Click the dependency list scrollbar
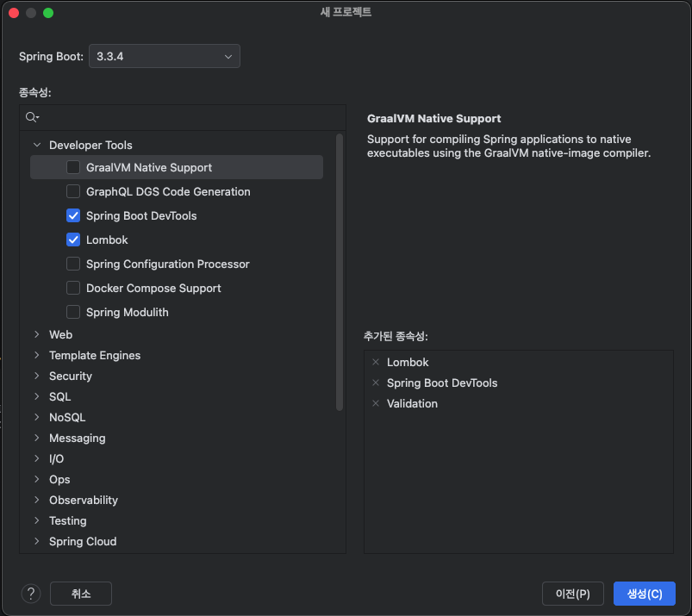The height and width of the screenshot is (616, 692). (340, 272)
